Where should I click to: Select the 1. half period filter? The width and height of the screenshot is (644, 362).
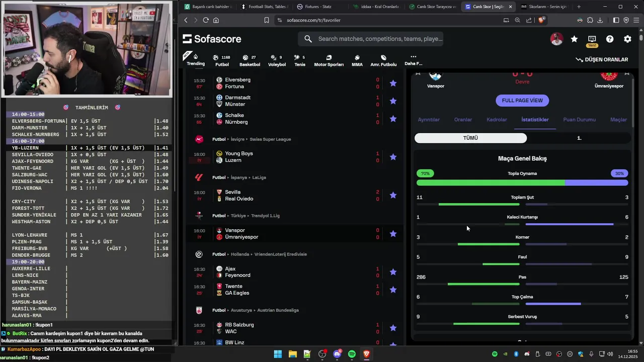pyautogui.click(x=579, y=138)
